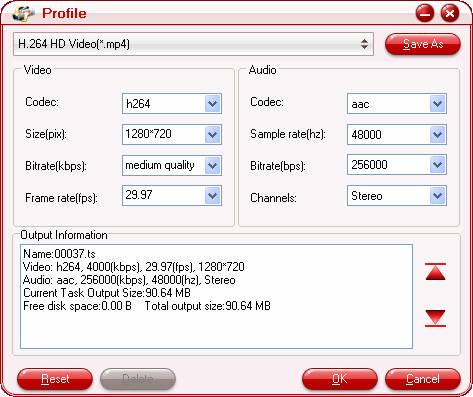Close the Profile window
The width and height of the screenshot is (473, 397).
450,13
